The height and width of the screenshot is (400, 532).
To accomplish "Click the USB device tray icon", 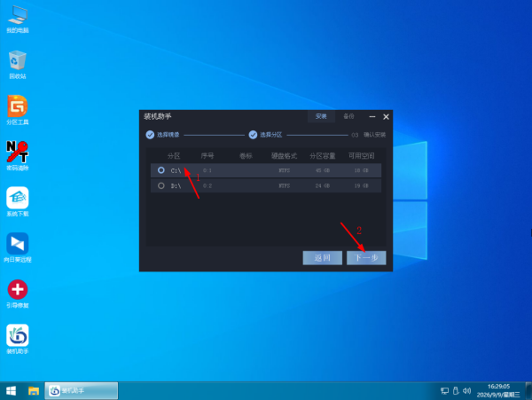I will (456, 391).
